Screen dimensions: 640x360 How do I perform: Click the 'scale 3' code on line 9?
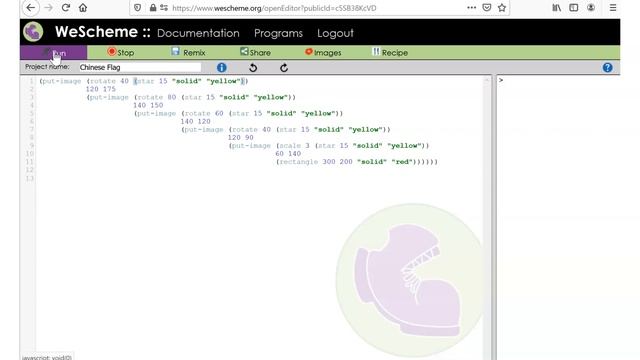coord(295,146)
